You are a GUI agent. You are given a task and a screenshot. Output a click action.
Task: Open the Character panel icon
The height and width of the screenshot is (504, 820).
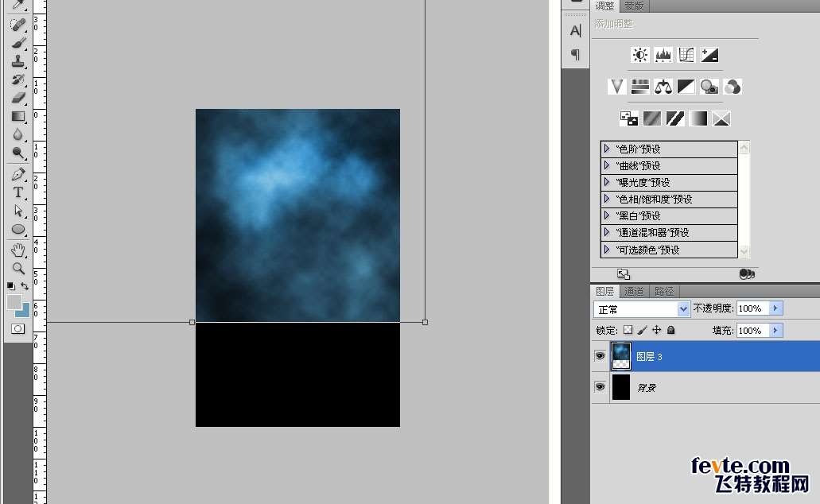coord(575,31)
